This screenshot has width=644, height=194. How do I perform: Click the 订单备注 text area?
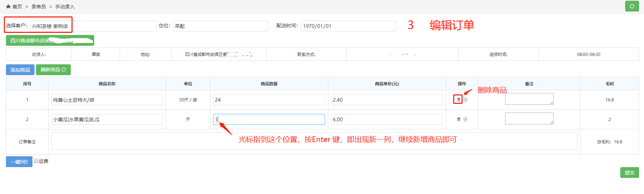(314, 141)
